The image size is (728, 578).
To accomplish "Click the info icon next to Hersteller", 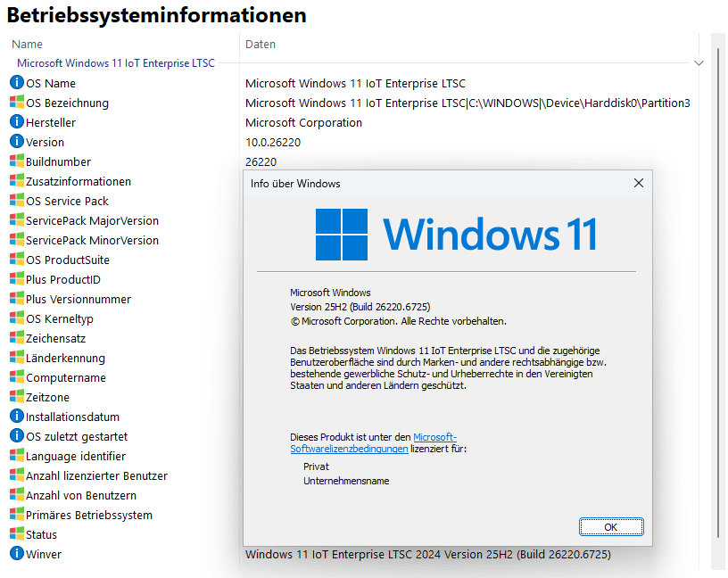I will click(17, 121).
